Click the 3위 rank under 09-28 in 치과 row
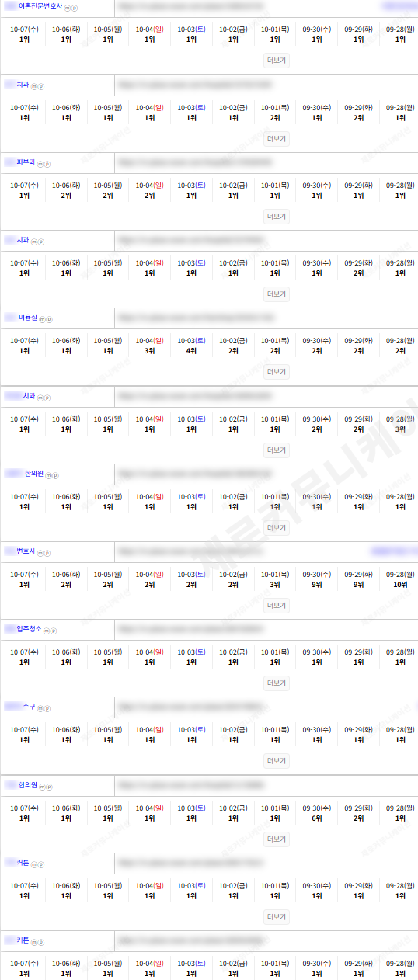Screen dimensions: 418x980 [x=400, y=429]
